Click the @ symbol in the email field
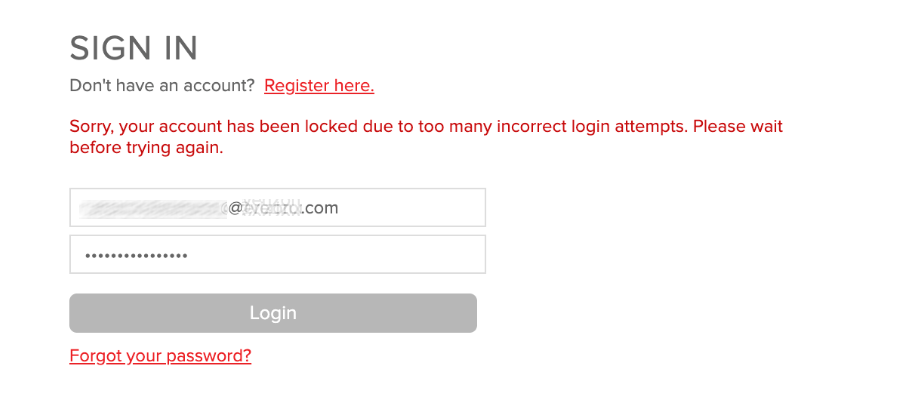The image size is (901, 398). click(237, 208)
